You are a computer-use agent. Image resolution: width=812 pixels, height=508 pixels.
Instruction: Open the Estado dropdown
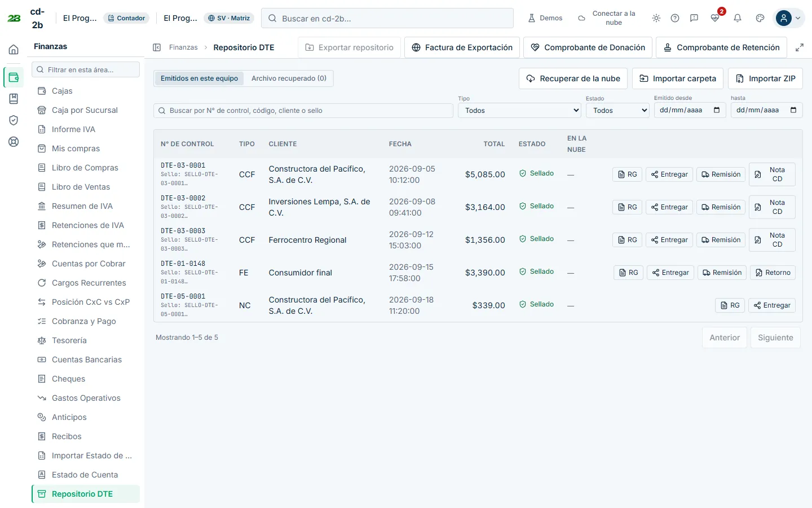point(617,111)
